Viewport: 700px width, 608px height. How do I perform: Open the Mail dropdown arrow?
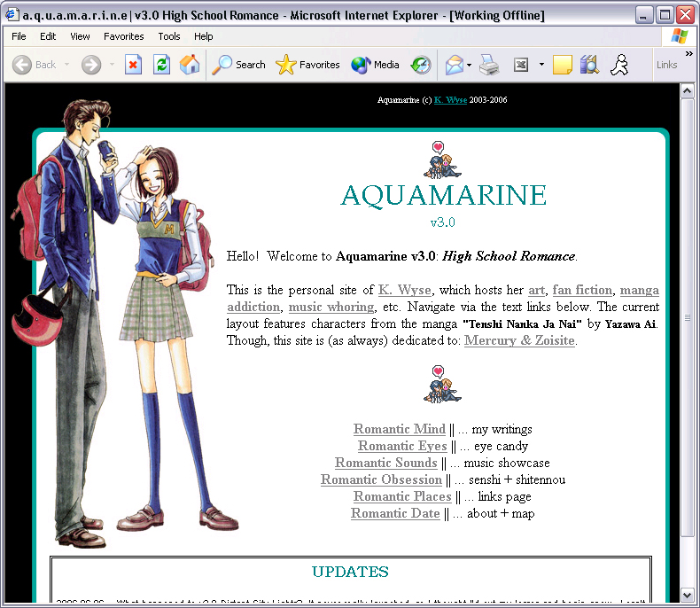[470, 66]
